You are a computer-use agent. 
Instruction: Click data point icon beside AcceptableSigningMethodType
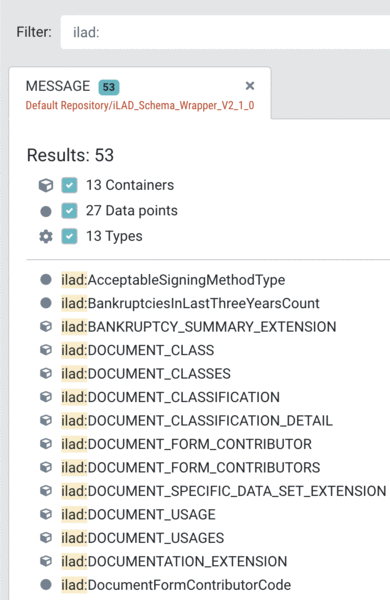pos(46,280)
